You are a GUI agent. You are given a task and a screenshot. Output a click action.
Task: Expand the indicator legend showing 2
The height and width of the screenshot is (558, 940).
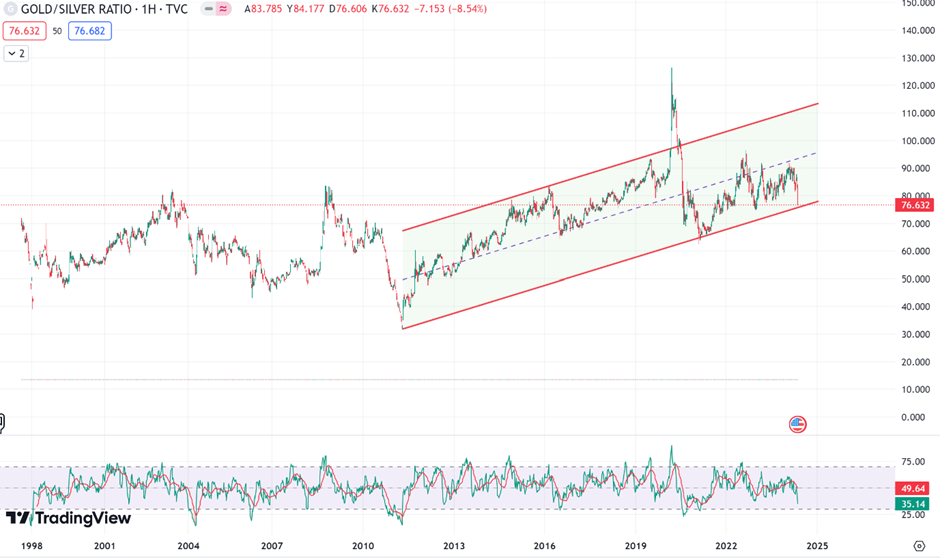(x=16, y=53)
